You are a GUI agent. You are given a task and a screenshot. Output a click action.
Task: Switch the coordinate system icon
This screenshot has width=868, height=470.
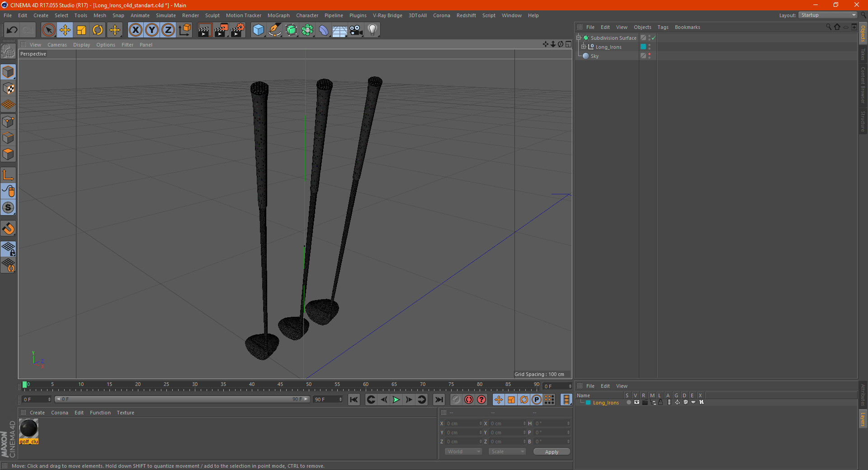185,30
